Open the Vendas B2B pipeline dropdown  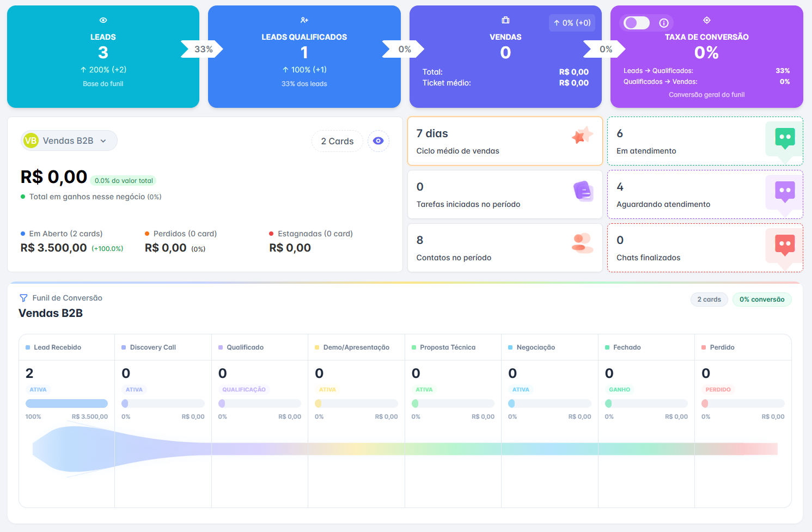(x=69, y=140)
